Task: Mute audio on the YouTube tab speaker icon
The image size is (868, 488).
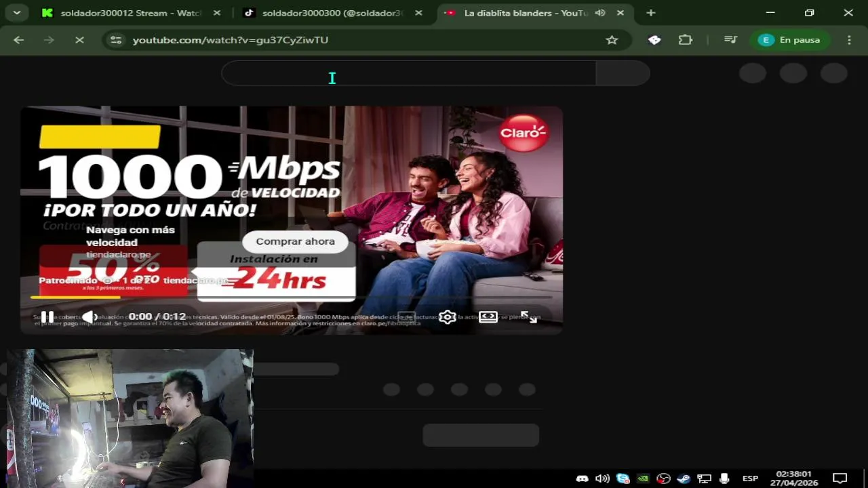Action: click(601, 13)
